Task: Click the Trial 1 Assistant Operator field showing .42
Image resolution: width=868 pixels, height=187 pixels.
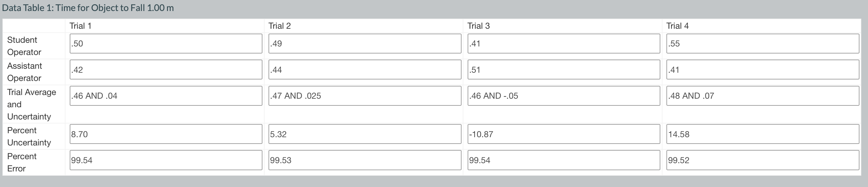Action: [165, 70]
